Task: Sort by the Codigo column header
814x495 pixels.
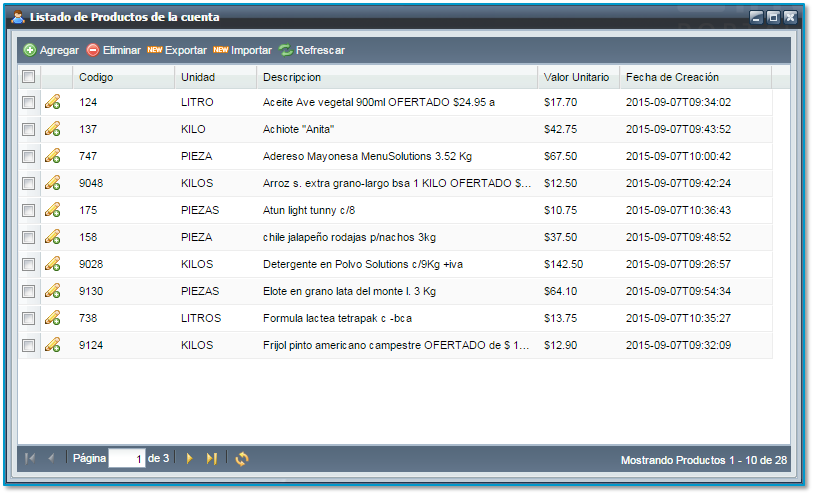Action: pos(124,77)
